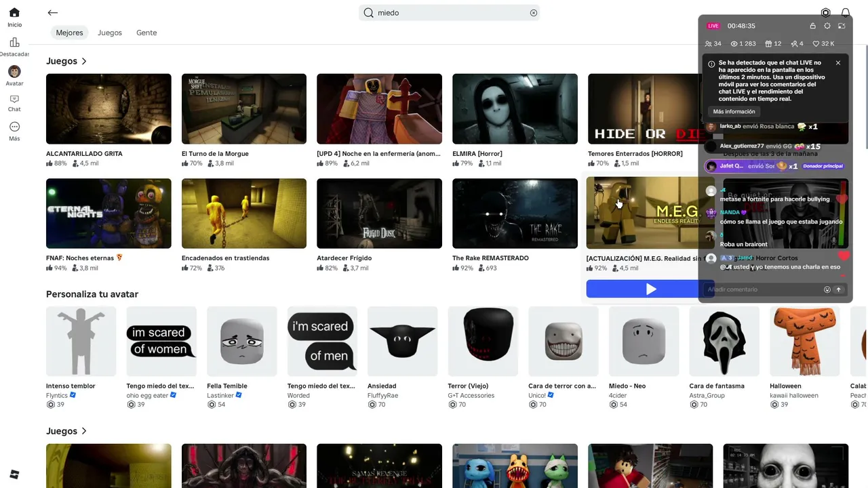Select the Ansiedad avatar item
This screenshot has height=488, width=868.
pos(403,342)
